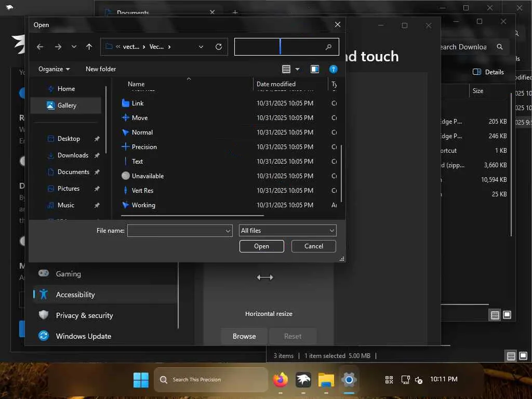Click Browse under Horizontal resize

(244, 336)
